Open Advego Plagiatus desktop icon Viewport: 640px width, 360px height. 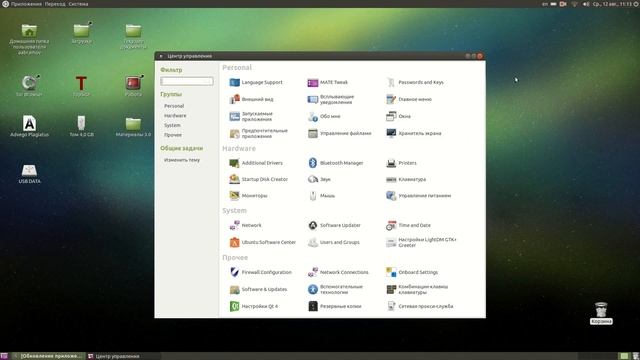pyautogui.click(x=29, y=126)
